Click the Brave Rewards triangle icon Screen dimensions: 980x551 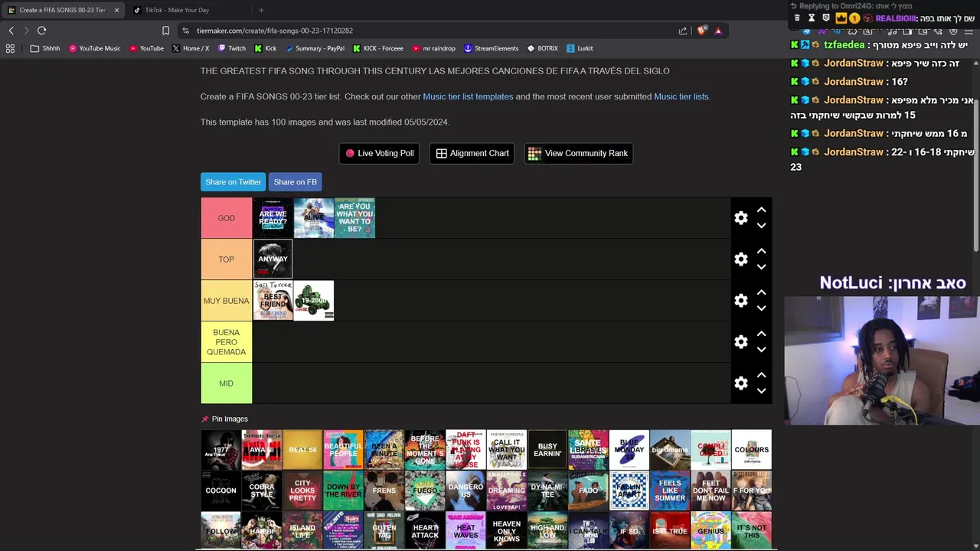tap(718, 31)
